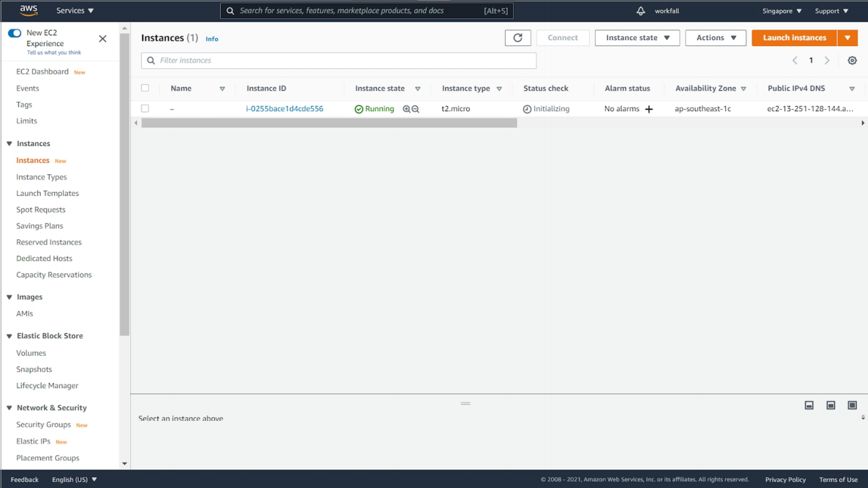Close the New EC2 Experience banner

pos(103,39)
